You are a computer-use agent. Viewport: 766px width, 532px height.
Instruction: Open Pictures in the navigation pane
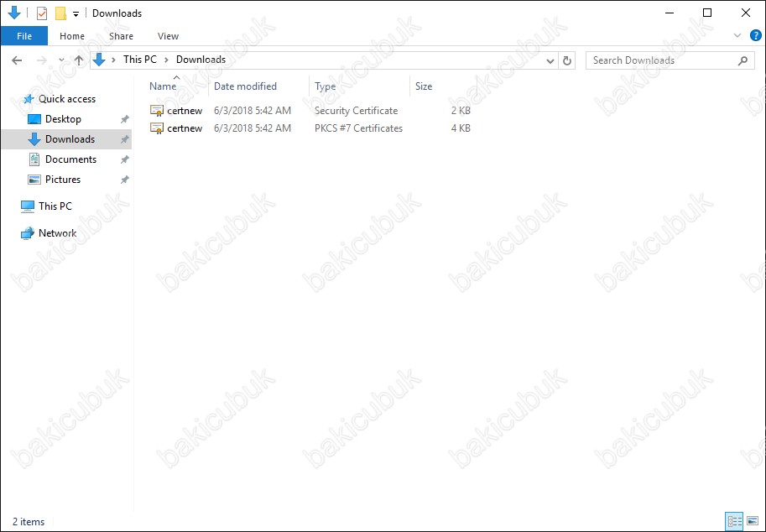[x=63, y=180]
